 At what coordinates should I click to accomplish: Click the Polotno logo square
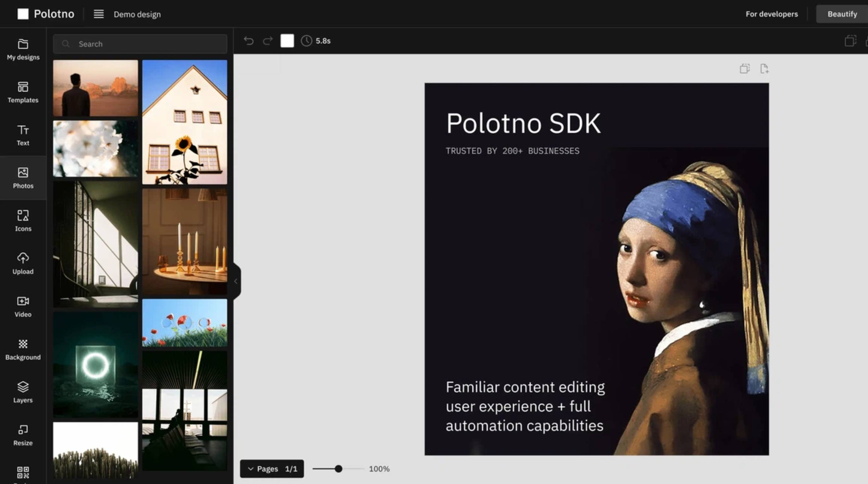pos(23,14)
